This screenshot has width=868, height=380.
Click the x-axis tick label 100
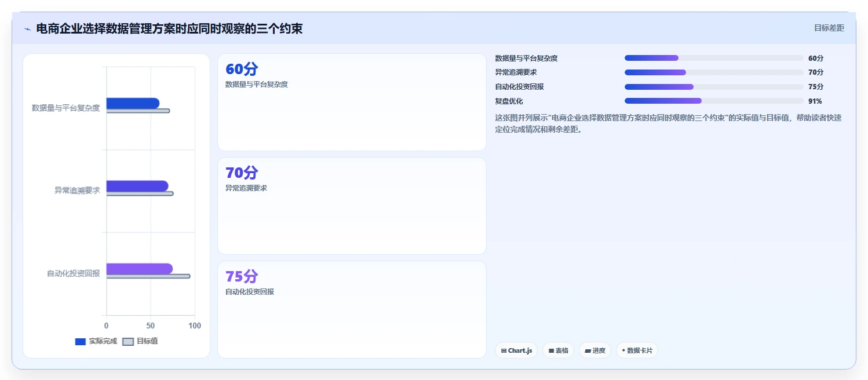pyautogui.click(x=195, y=326)
